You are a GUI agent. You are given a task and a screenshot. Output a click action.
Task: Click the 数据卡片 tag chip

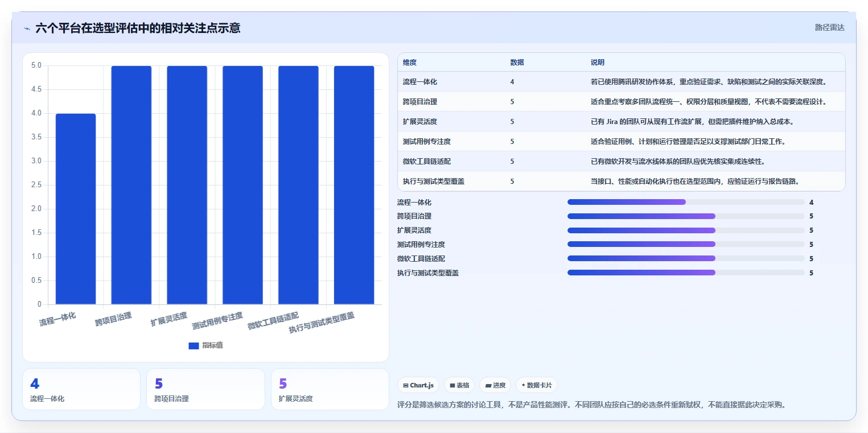[537, 385]
